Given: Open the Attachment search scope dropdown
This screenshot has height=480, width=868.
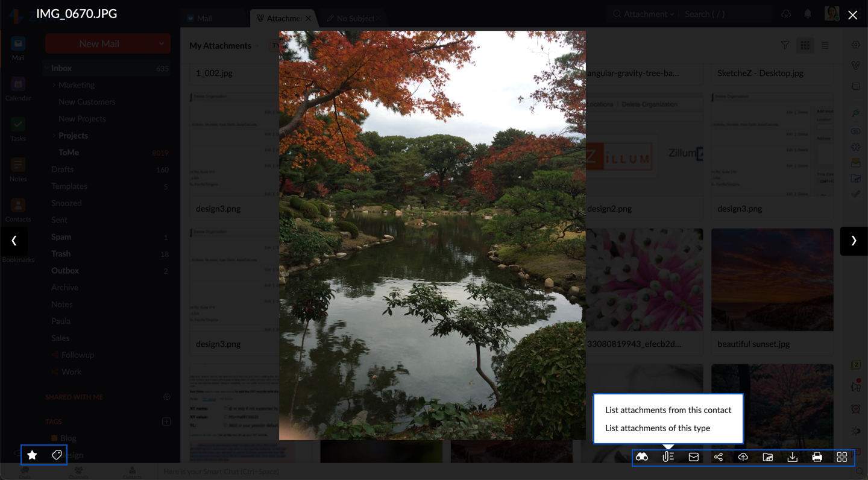Looking at the screenshot, I should (644, 14).
